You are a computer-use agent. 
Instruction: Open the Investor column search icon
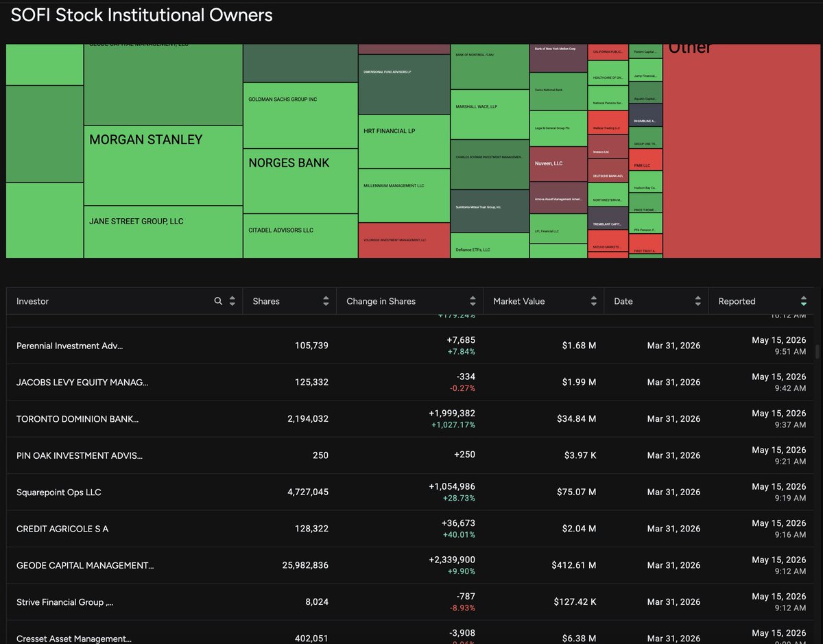[x=218, y=301]
